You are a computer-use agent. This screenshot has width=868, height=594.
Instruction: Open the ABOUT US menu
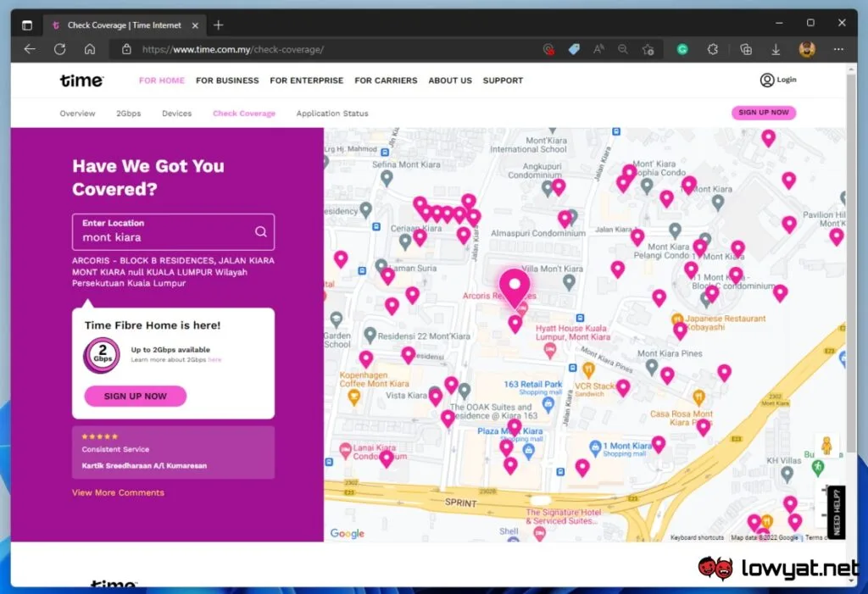click(x=450, y=80)
